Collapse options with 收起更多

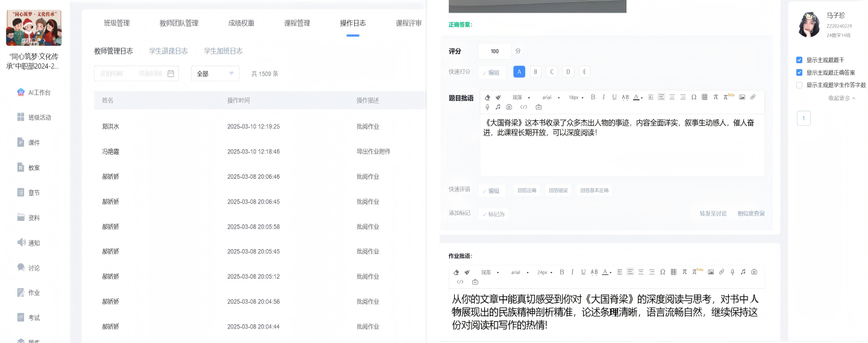[841, 98]
